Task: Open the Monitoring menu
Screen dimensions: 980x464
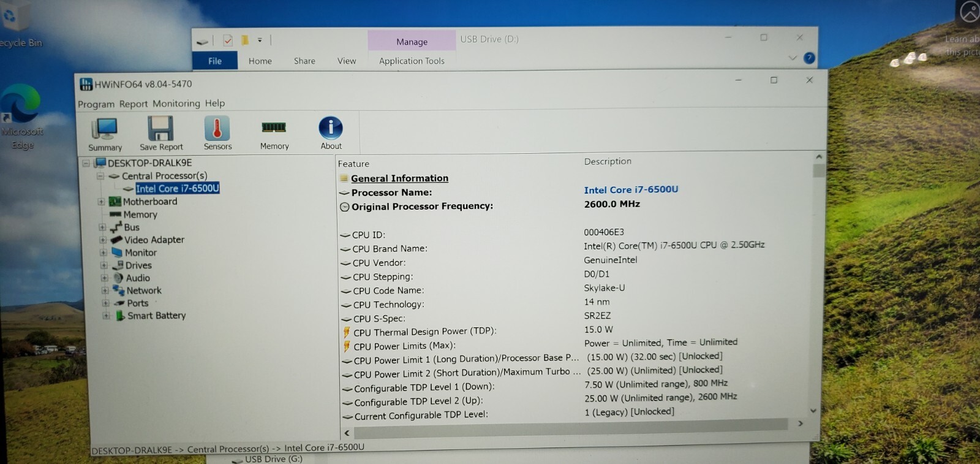Action: coord(176,103)
